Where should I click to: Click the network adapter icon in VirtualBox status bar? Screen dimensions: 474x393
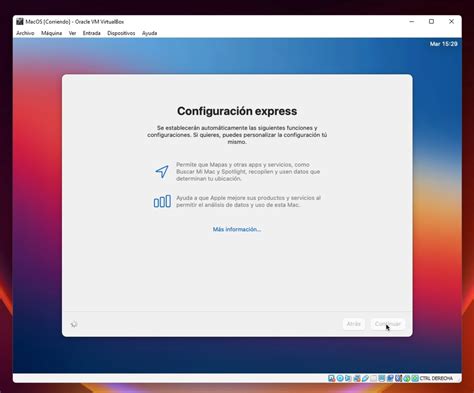coord(357,378)
